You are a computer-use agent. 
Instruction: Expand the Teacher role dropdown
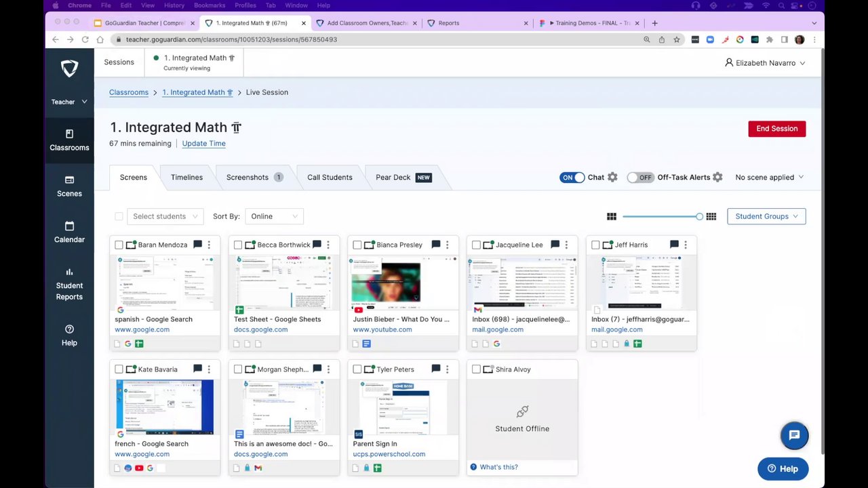[69, 102]
